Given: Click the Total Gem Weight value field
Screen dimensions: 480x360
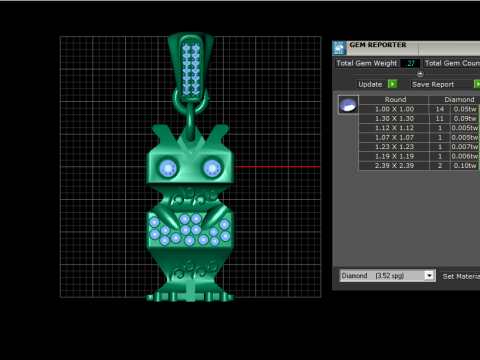Looking at the screenshot, I should pos(410,63).
